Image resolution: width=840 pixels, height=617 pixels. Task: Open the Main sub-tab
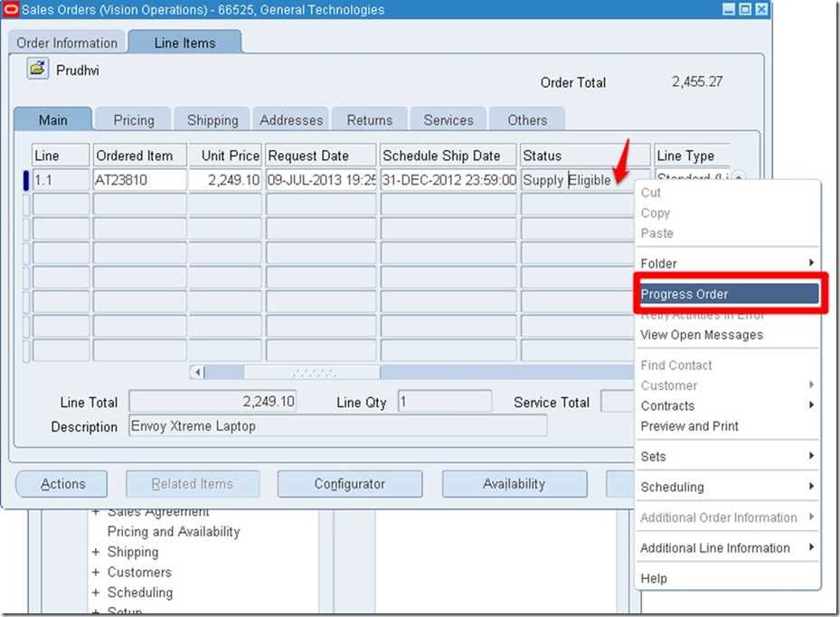point(53,119)
